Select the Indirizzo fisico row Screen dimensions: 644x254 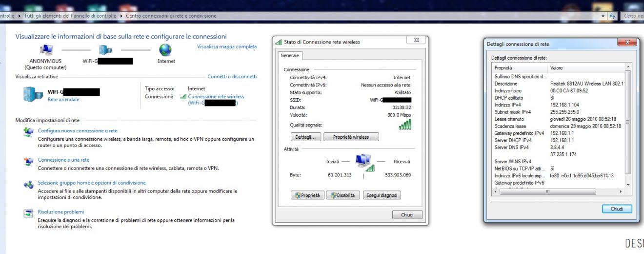558,90
